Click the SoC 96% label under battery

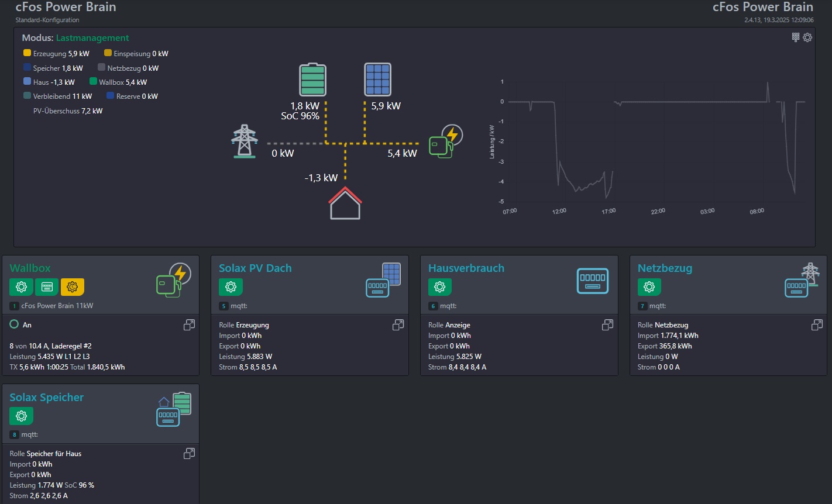click(300, 116)
